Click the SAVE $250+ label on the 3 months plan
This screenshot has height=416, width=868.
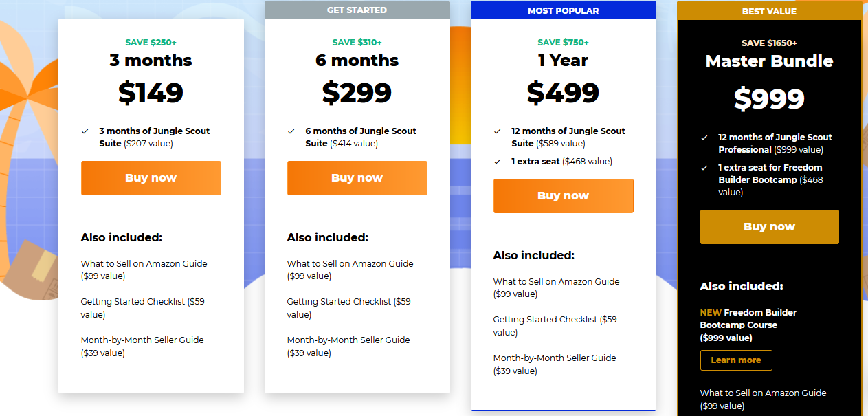click(151, 43)
